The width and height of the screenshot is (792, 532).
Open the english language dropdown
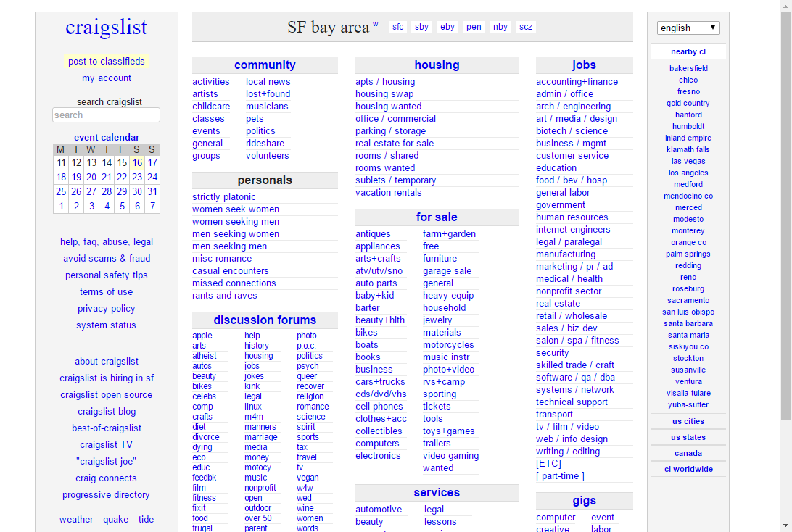coord(688,28)
